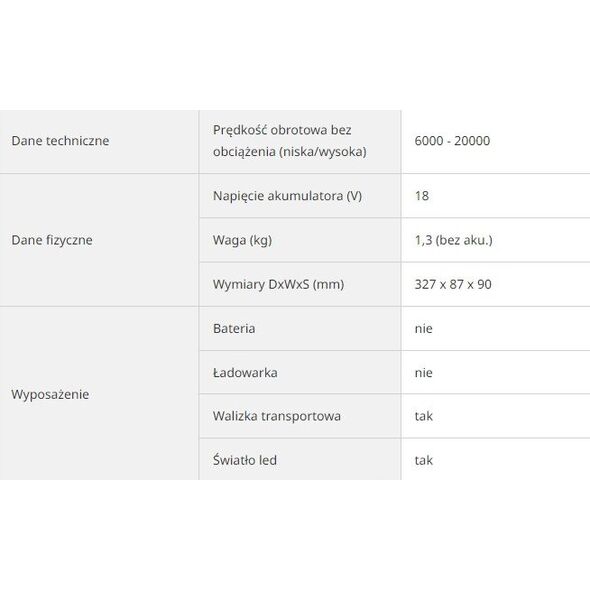
Task: Select the nie value for Ładowarka
Action: 423,373
